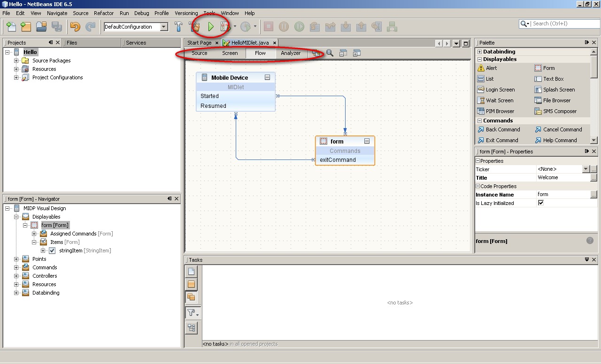Select the Help Command in Palette
601x364 pixels.
point(556,140)
